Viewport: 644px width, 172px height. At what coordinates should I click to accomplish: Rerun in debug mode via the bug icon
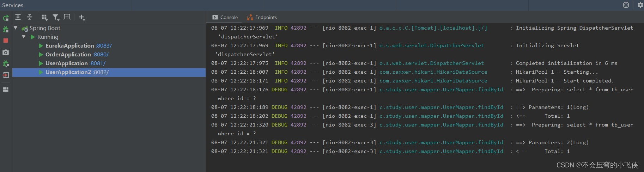coord(6,29)
